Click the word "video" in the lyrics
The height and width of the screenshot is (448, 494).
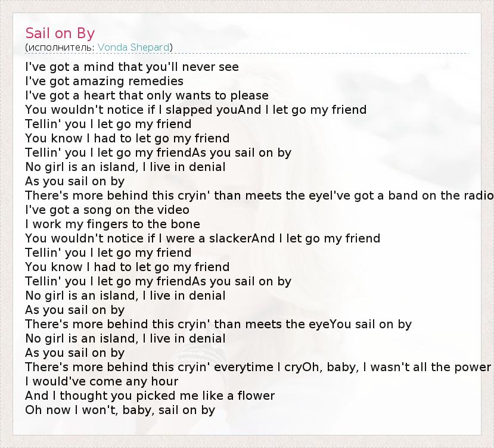[x=172, y=210]
